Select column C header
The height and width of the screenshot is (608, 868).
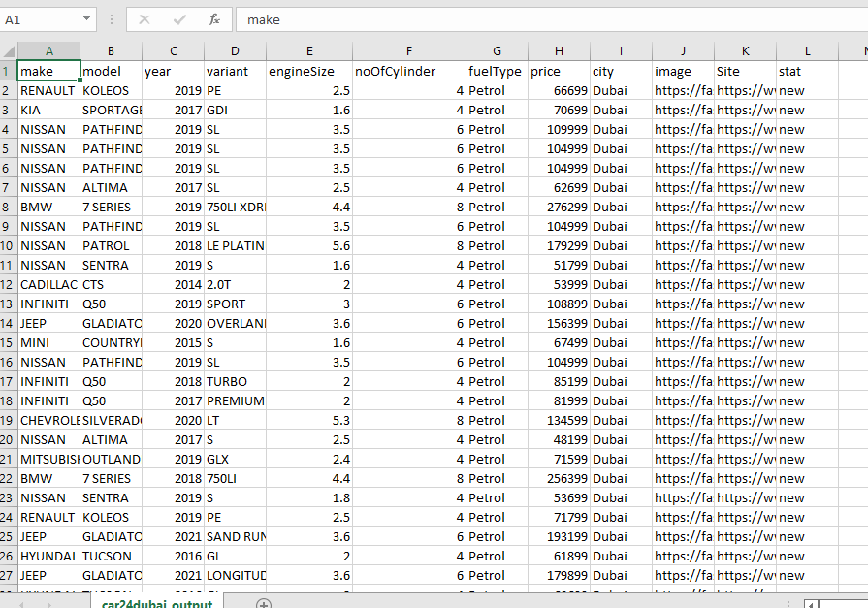(x=174, y=51)
